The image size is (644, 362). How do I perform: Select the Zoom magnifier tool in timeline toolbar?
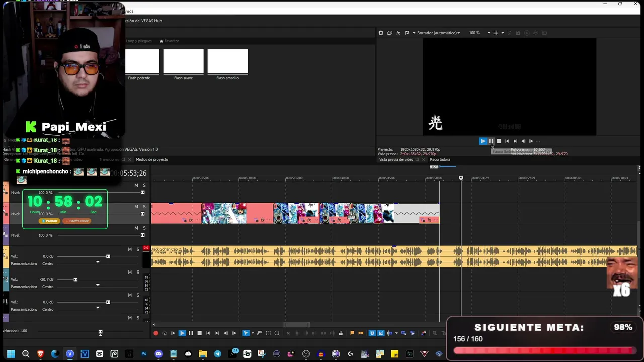pyautogui.click(x=277, y=333)
